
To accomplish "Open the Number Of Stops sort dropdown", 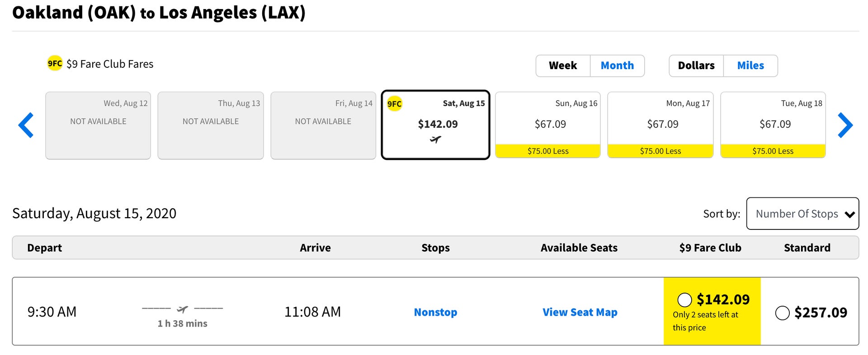I will 802,214.
